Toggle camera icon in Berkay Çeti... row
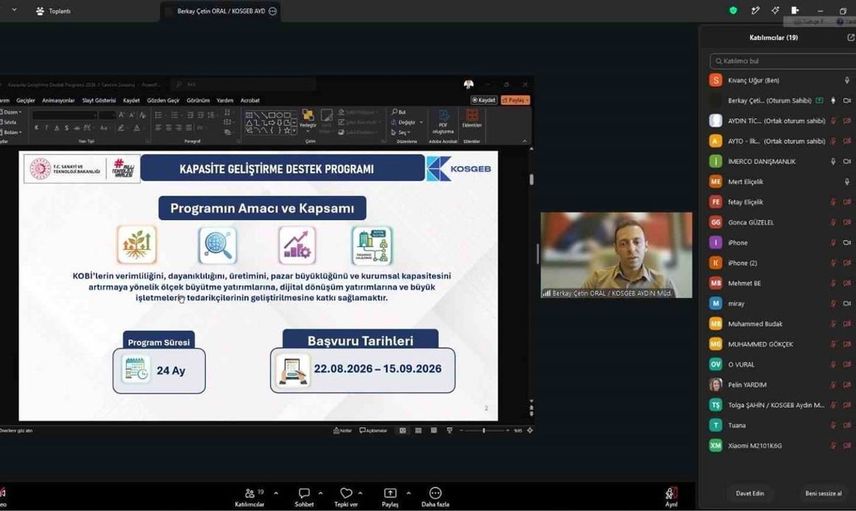The width and height of the screenshot is (856, 511). (x=847, y=100)
